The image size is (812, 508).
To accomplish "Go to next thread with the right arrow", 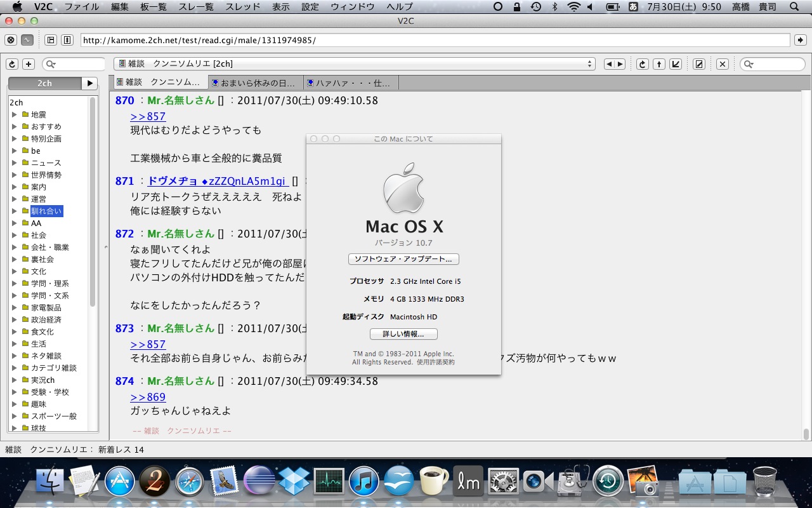I will click(x=620, y=64).
